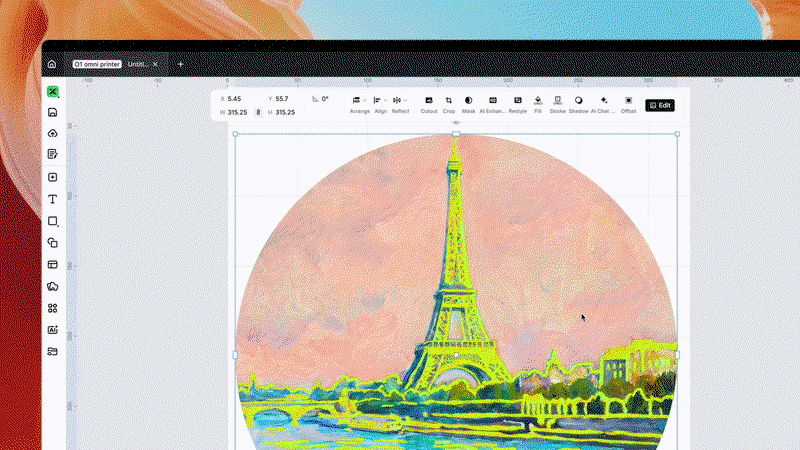The height and width of the screenshot is (450, 800).
Task: Apply Mask from the toolbar
Action: pyautogui.click(x=468, y=105)
